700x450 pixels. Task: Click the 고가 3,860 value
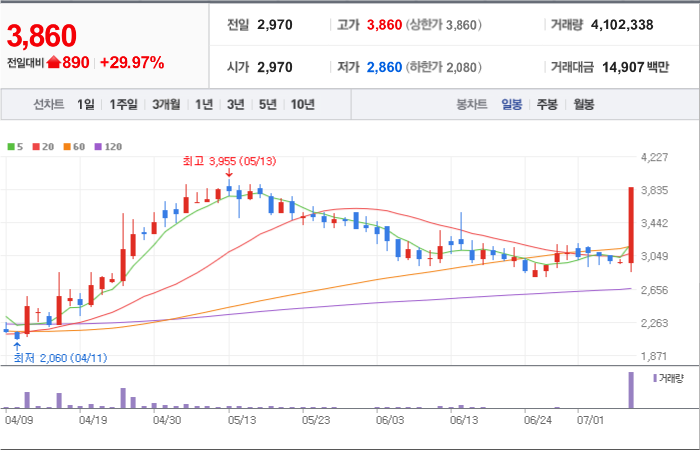point(384,25)
